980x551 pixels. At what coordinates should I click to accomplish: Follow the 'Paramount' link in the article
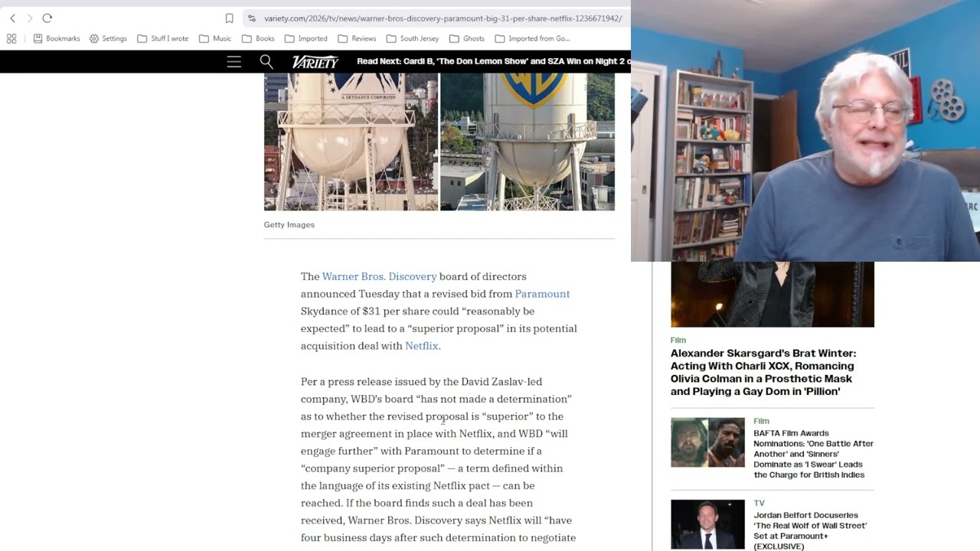pyautogui.click(x=542, y=294)
